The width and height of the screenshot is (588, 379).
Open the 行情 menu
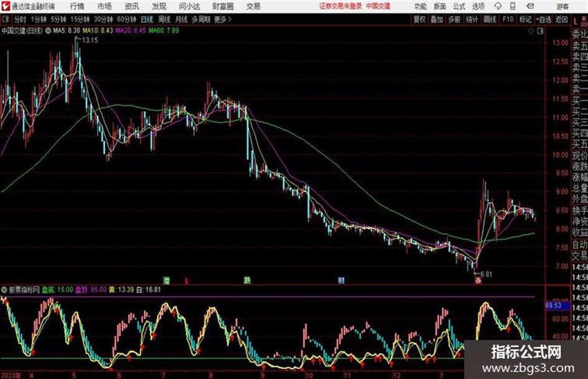coord(77,6)
